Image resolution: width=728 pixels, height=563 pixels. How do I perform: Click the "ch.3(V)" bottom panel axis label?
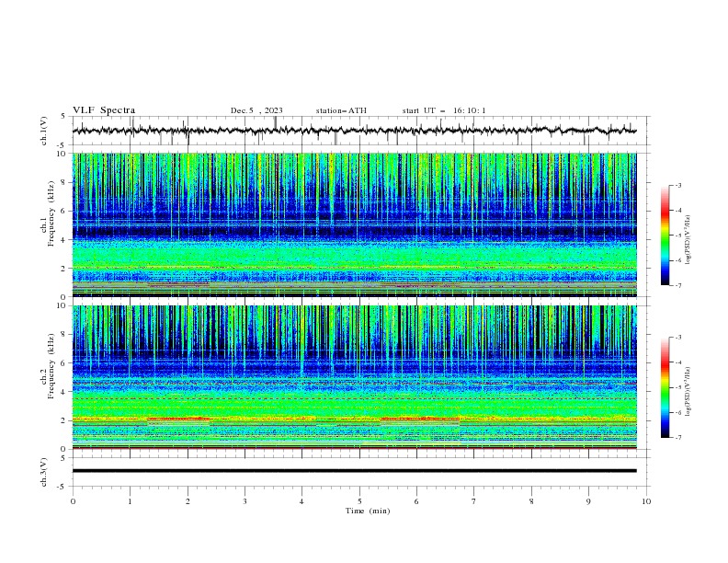(44, 472)
